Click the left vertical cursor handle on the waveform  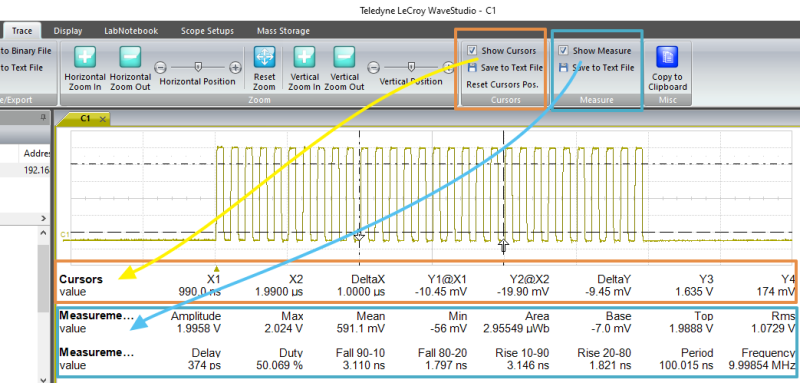click(x=359, y=237)
